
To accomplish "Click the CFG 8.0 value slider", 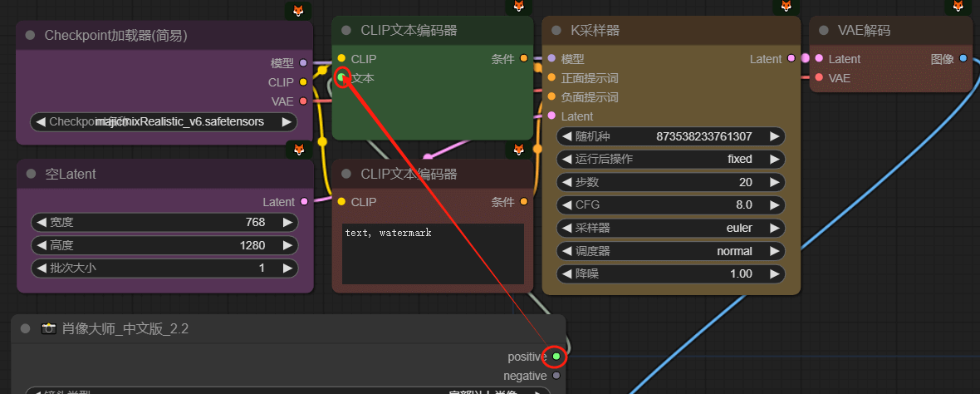I will [x=669, y=204].
